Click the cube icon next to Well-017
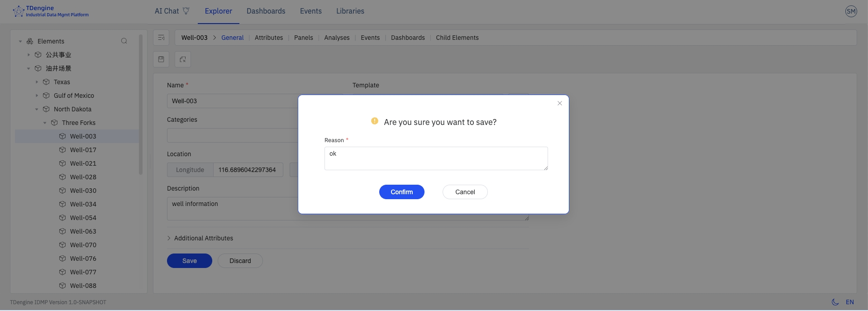 pos(62,150)
